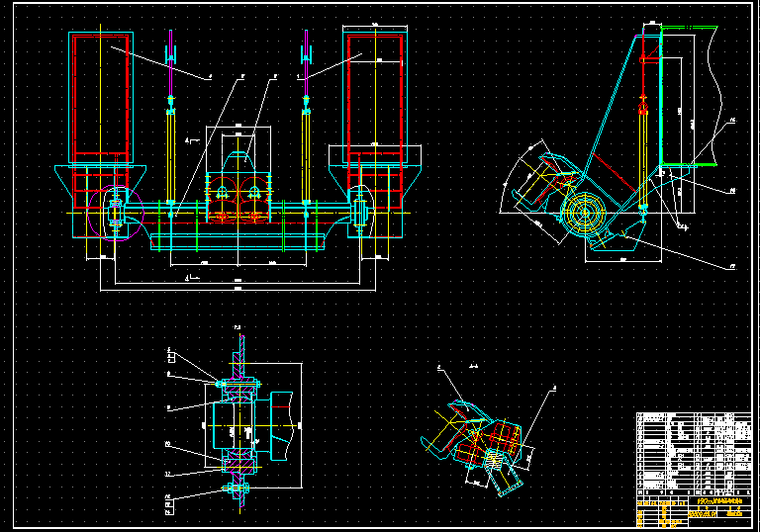Click the right wheel assembly in front view
The height and width of the screenshot is (532, 760).
360,214
